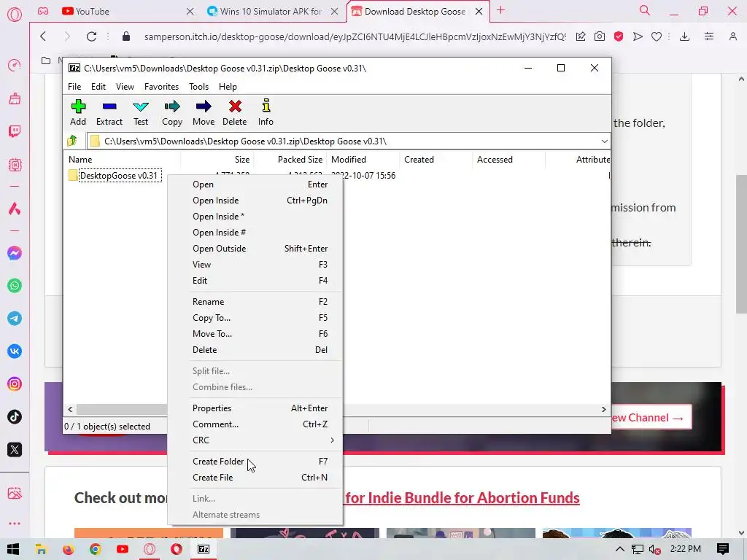Click the taskbar clock showing 2:22 PM
The width and height of the screenshot is (747, 560).
coord(685,549)
